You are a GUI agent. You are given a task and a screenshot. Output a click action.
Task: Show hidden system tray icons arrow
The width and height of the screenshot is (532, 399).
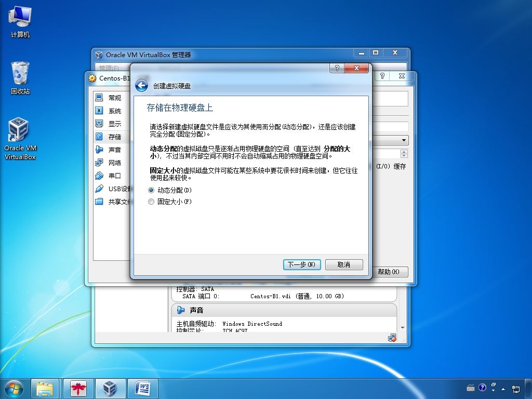pos(503,389)
